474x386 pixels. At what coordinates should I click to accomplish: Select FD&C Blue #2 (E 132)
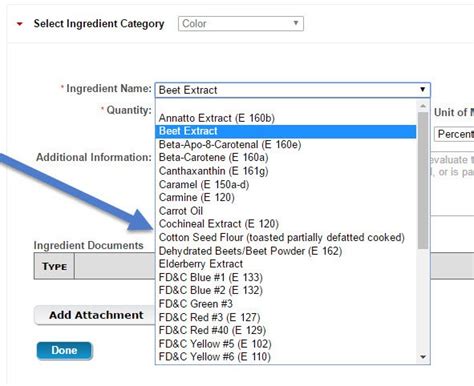286,290
